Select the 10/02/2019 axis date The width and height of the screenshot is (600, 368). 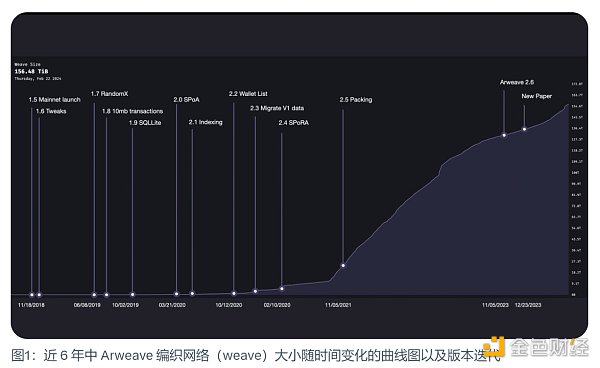[126, 305]
